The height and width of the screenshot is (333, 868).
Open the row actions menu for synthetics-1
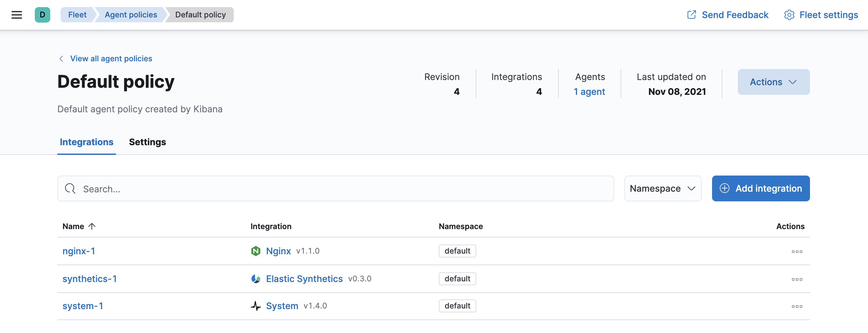tap(797, 279)
